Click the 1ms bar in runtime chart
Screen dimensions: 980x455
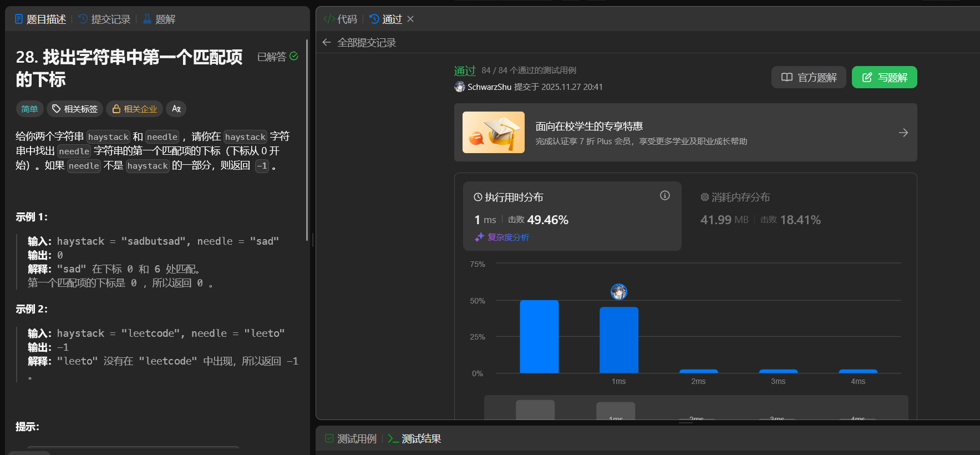pos(618,340)
